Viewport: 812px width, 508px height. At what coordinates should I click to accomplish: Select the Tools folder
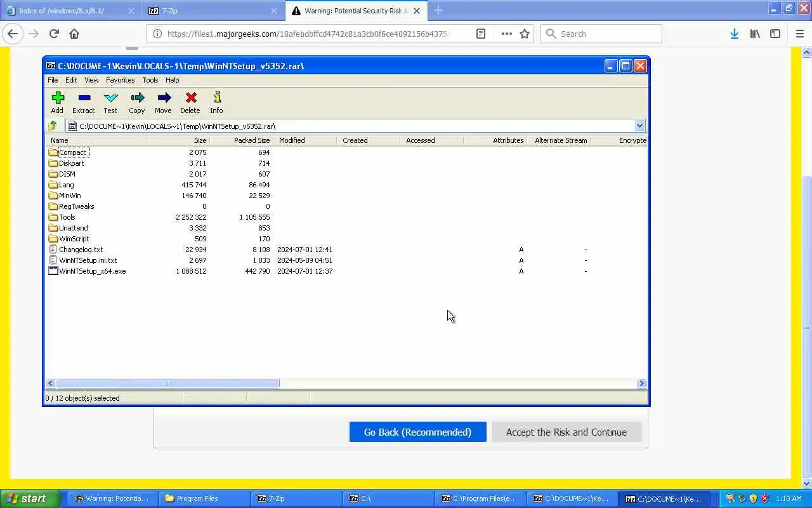pos(62,217)
